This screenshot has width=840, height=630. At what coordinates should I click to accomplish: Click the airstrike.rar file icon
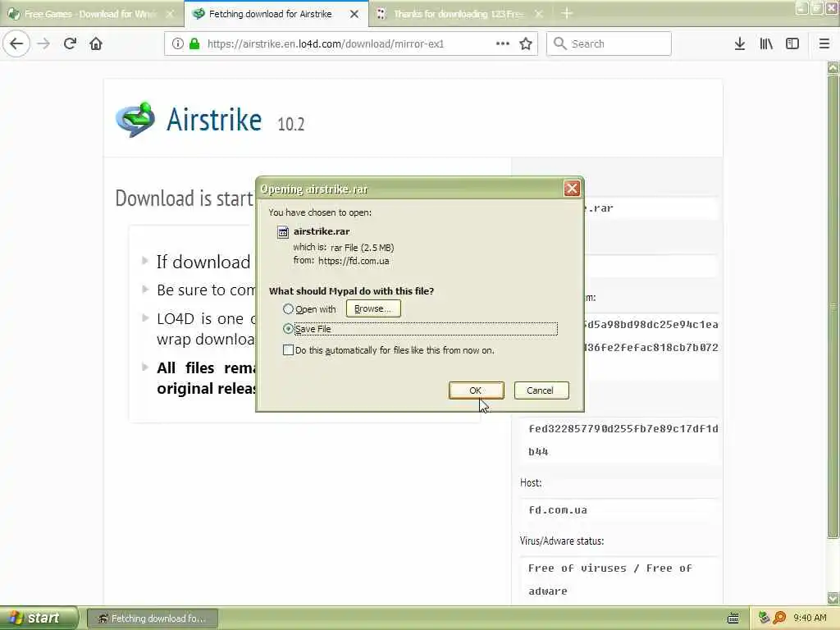[x=283, y=231]
